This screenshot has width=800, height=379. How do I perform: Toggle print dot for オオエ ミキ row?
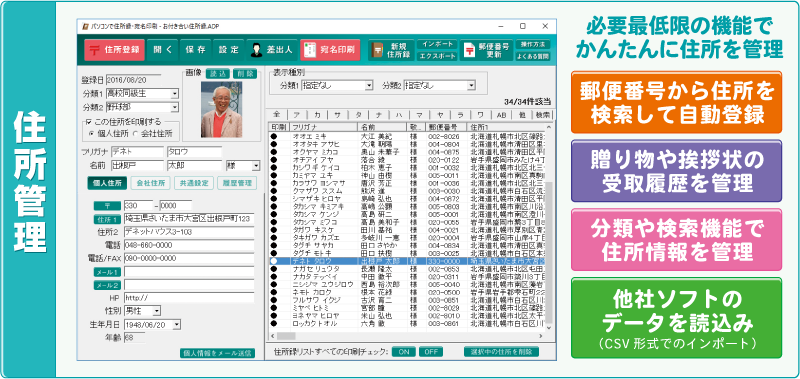point(273,137)
